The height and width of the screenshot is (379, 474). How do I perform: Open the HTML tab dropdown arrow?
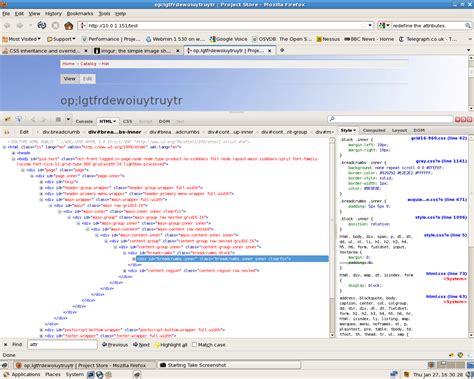pos(115,121)
